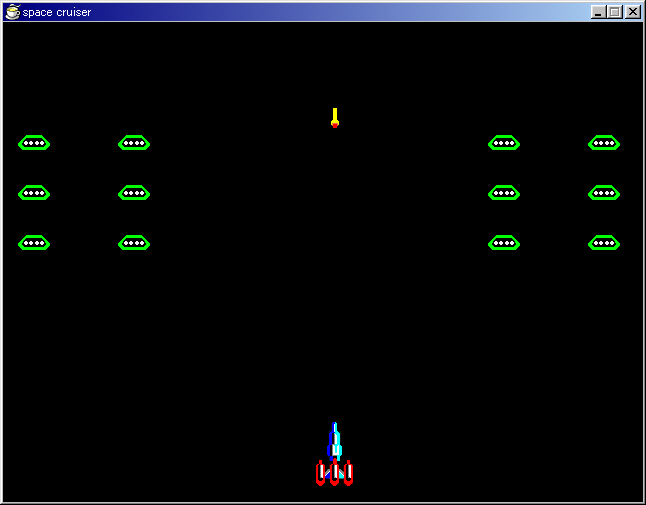This screenshot has height=505, width=646.
Task: Click the second-from-left green alien in bottom row
Action: 134,243
